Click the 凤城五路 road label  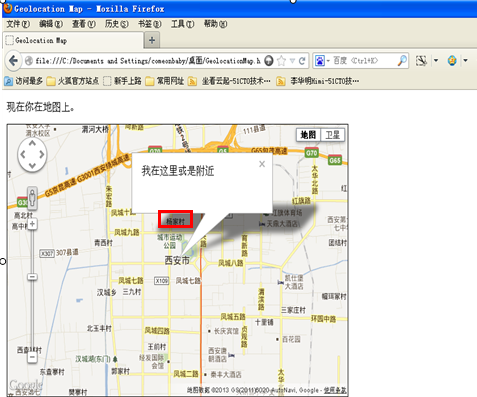pyautogui.click(x=233, y=316)
